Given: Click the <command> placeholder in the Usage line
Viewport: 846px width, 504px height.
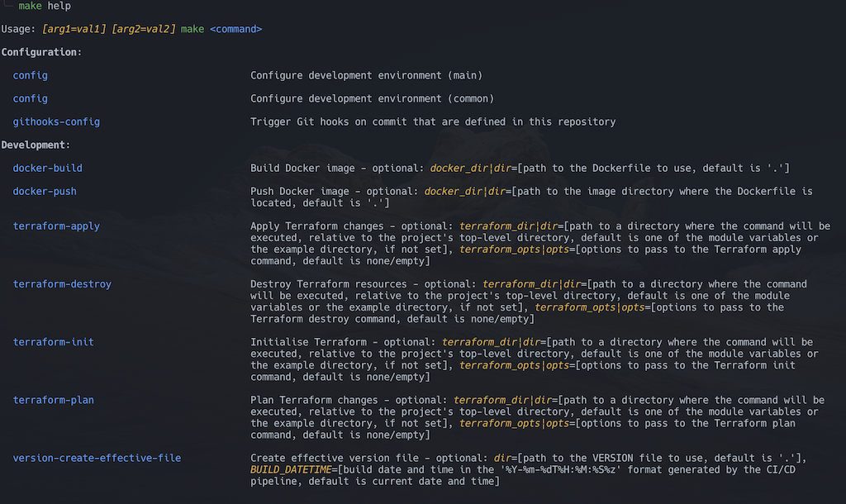Looking at the screenshot, I should tap(235, 29).
